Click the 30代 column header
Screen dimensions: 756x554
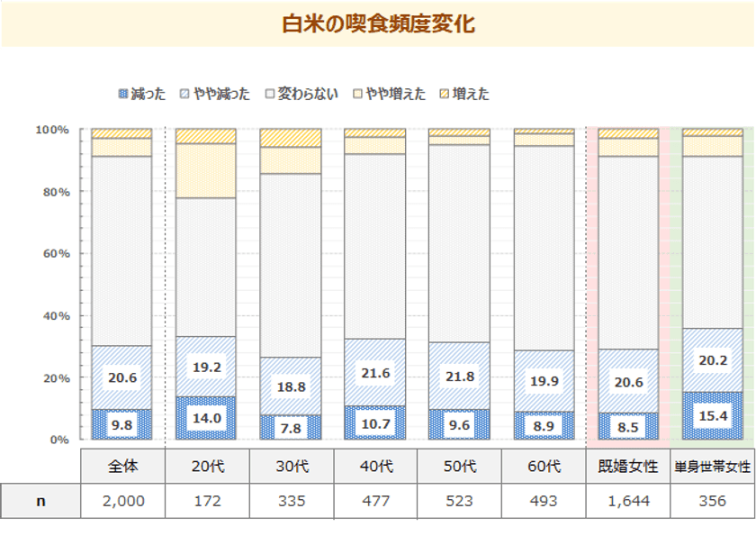(292, 466)
